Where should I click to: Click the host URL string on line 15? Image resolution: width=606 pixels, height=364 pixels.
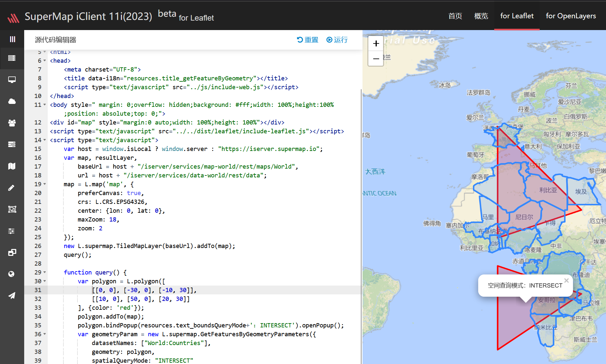coord(269,149)
